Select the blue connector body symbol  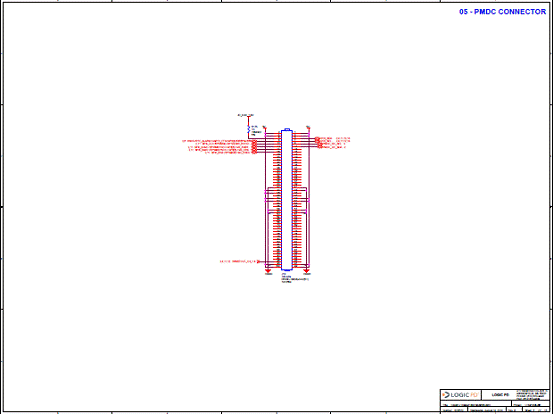tap(287, 200)
